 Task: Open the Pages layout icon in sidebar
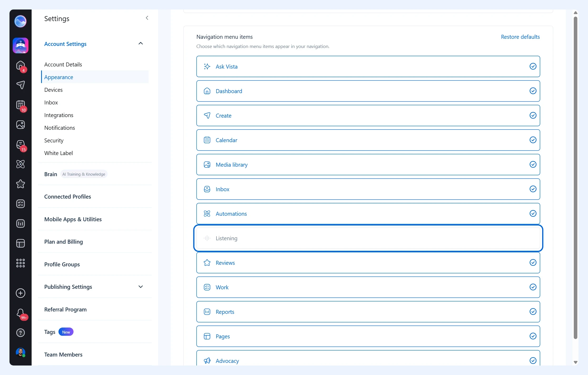[x=21, y=243]
